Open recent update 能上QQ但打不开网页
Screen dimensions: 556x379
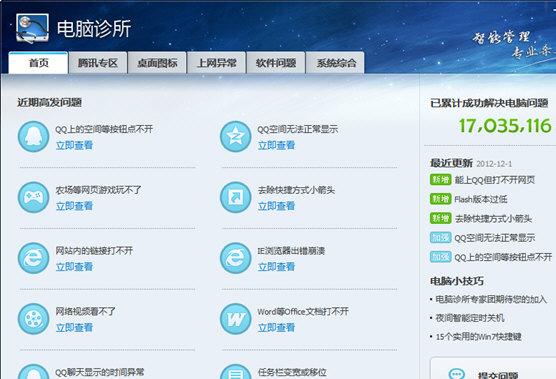[495, 180]
